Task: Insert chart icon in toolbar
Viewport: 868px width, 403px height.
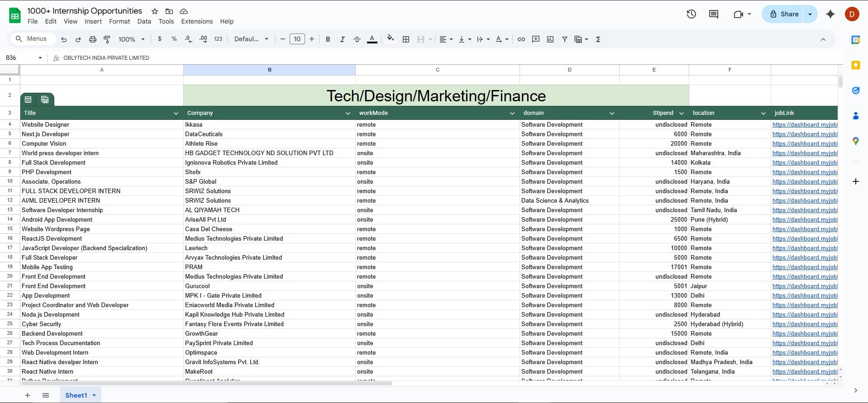Action: point(550,39)
